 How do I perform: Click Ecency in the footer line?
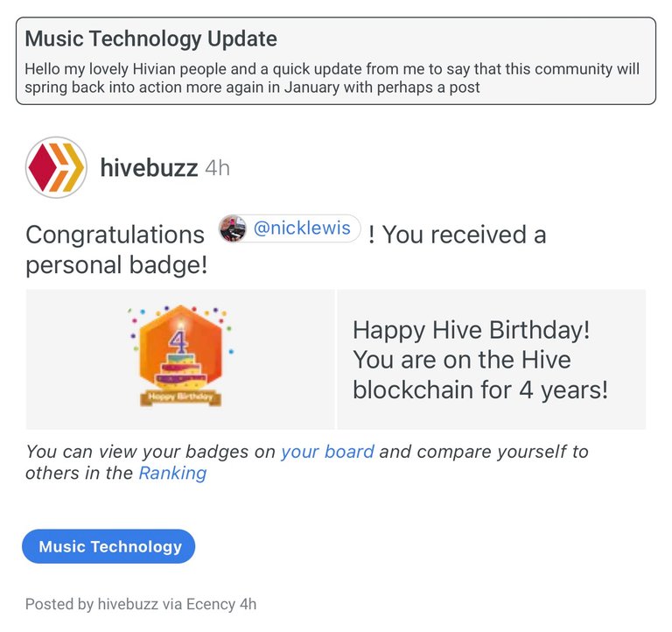208,604
